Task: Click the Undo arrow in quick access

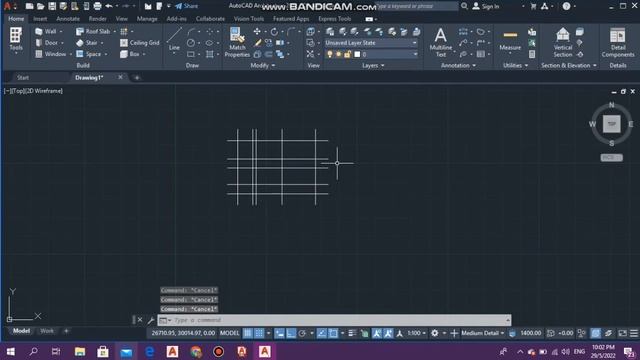Action: [x=109, y=6]
